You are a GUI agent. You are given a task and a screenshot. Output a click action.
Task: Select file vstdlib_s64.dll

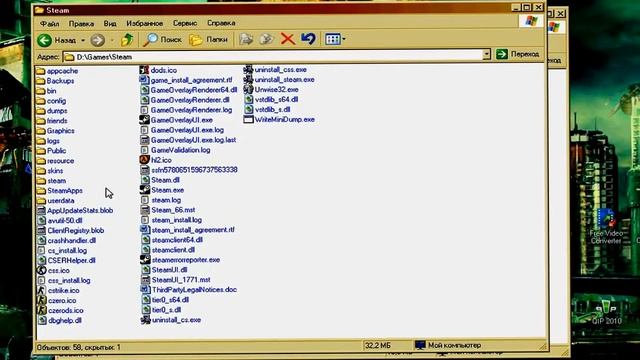point(271,99)
